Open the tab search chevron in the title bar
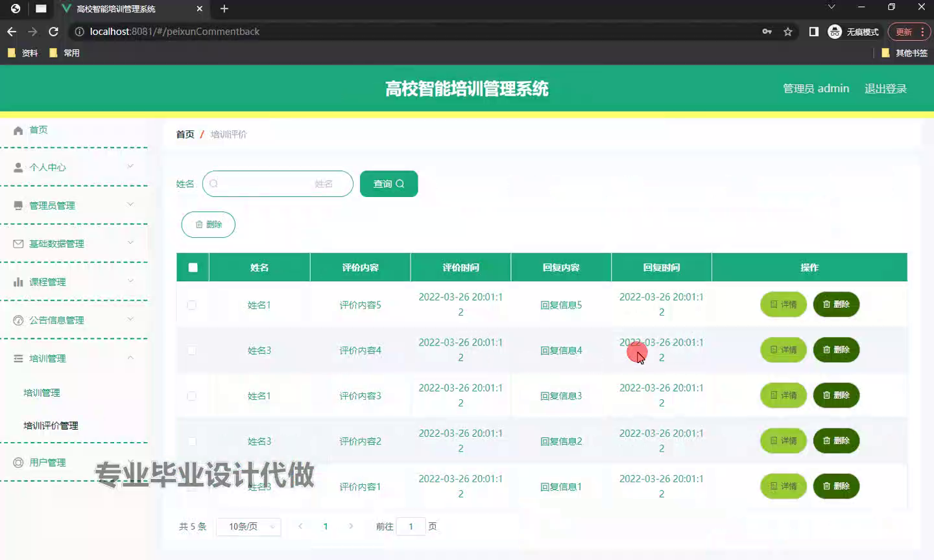 pos(831,7)
